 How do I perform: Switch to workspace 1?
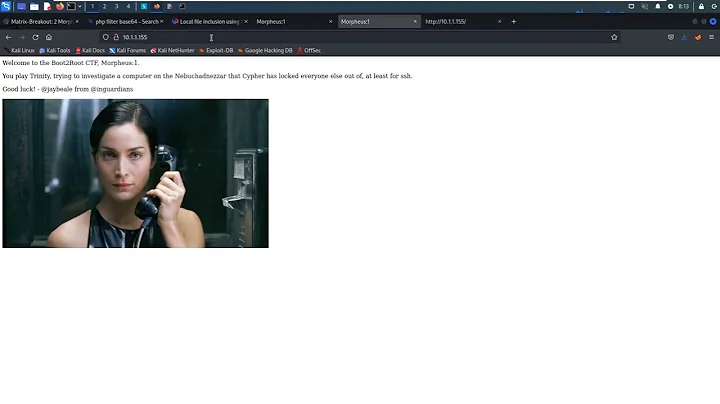click(92, 6)
